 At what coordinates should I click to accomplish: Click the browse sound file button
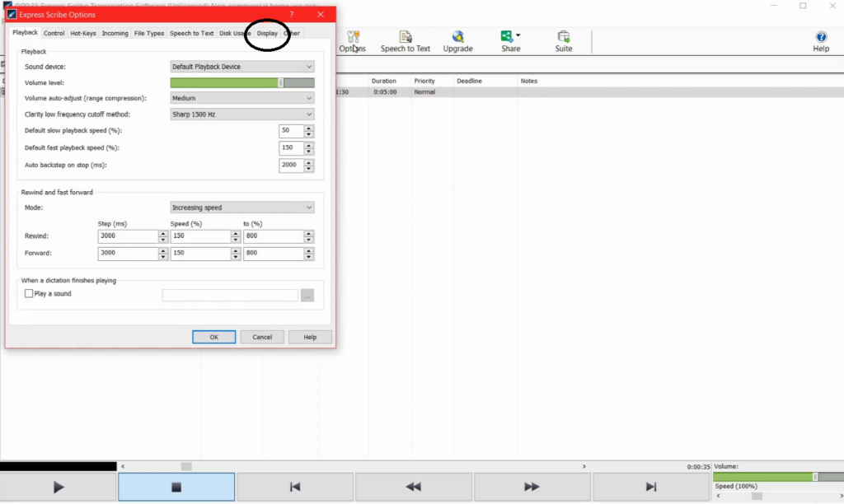click(307, 296)
